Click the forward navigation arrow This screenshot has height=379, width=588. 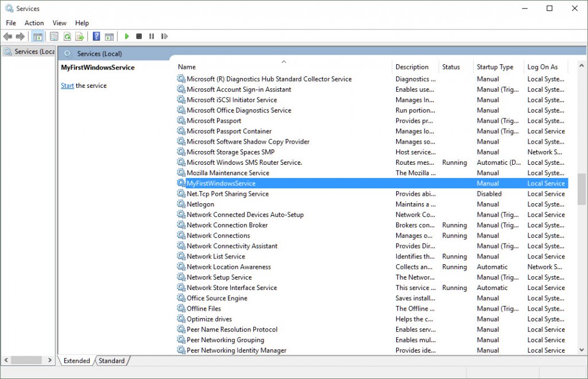(x=21, y=36)
